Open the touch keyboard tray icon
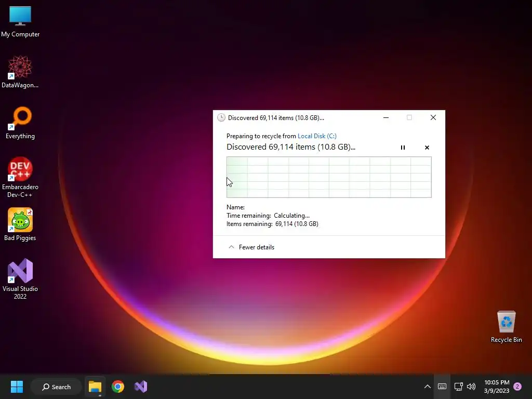The width and height of the screenshot is (532, 399). click(442, 387)
